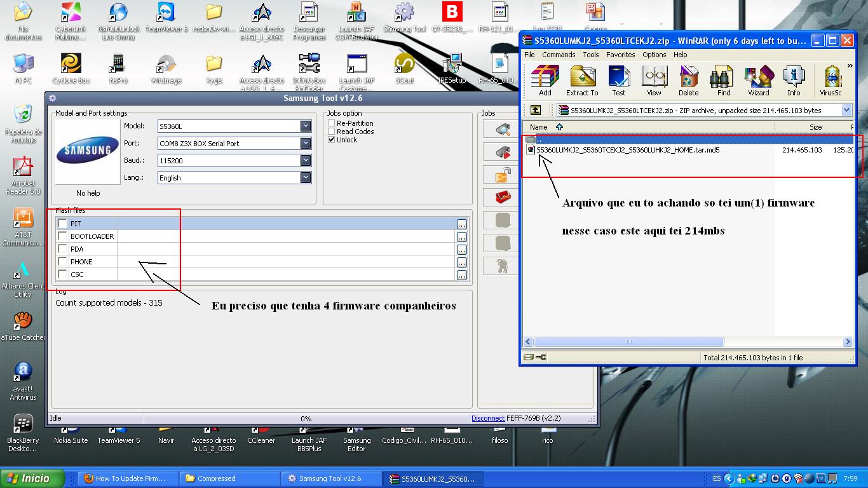Click the red toolbox job icon
The image size is (868, 488).
[503, 198]
